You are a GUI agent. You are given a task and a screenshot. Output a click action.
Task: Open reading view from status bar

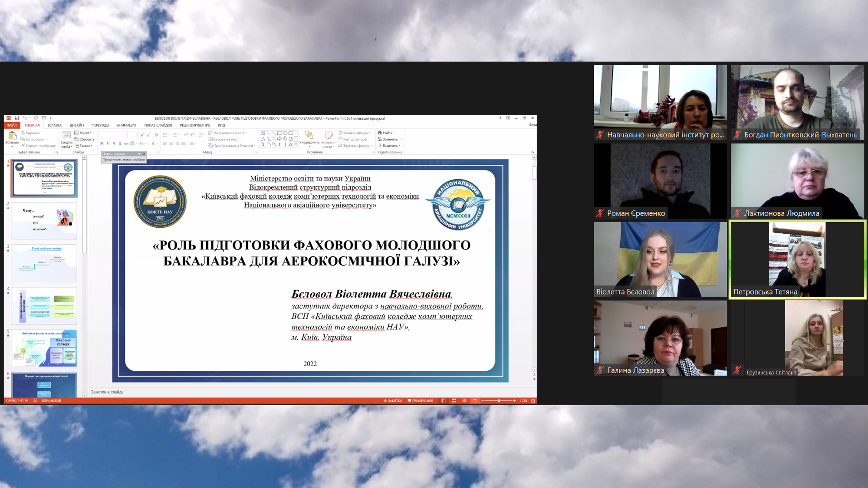(464, 400)
